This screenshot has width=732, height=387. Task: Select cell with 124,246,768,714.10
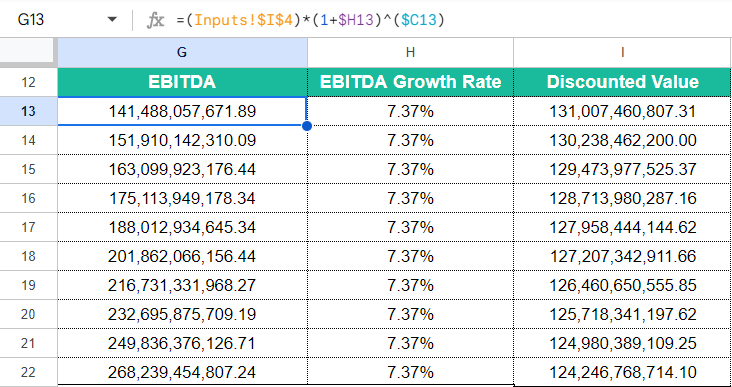click(622, 373)
